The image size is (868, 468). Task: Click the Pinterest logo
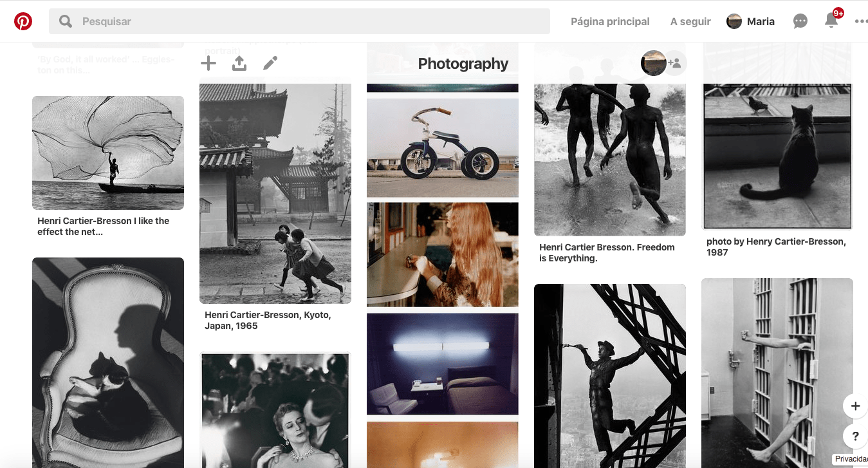tap(23, 21)
